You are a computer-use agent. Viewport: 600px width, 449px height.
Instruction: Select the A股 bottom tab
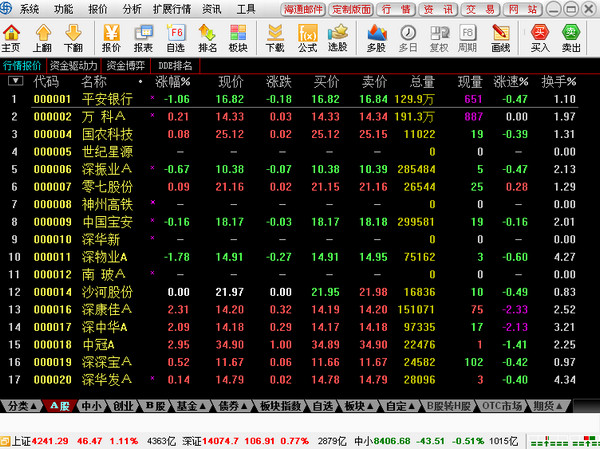point(60,406)
